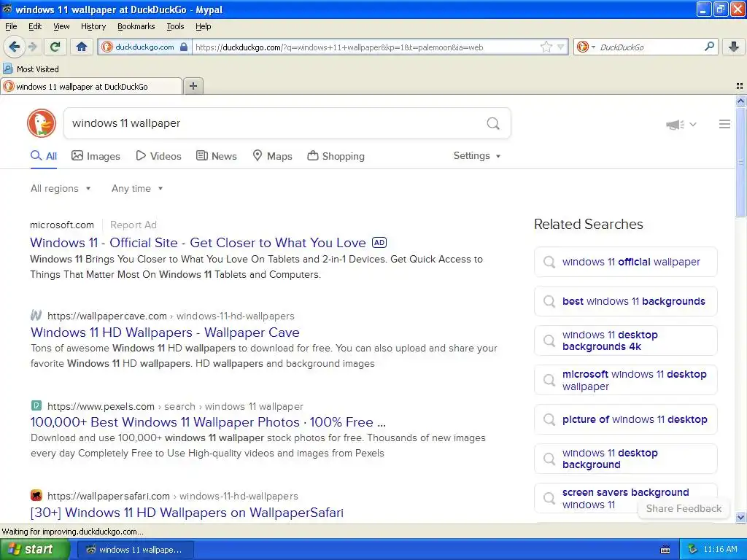Screen dimensions: 747x560
Task: Search related best windows 11 backgrounds
Action: [625, 301]
